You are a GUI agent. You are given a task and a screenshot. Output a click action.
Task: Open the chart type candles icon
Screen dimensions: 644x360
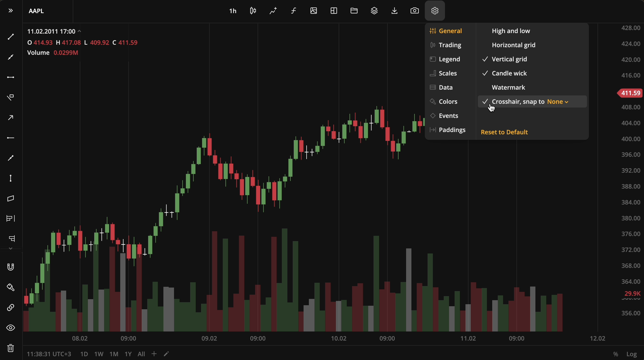pyautogui.click(x=253, y=11)
